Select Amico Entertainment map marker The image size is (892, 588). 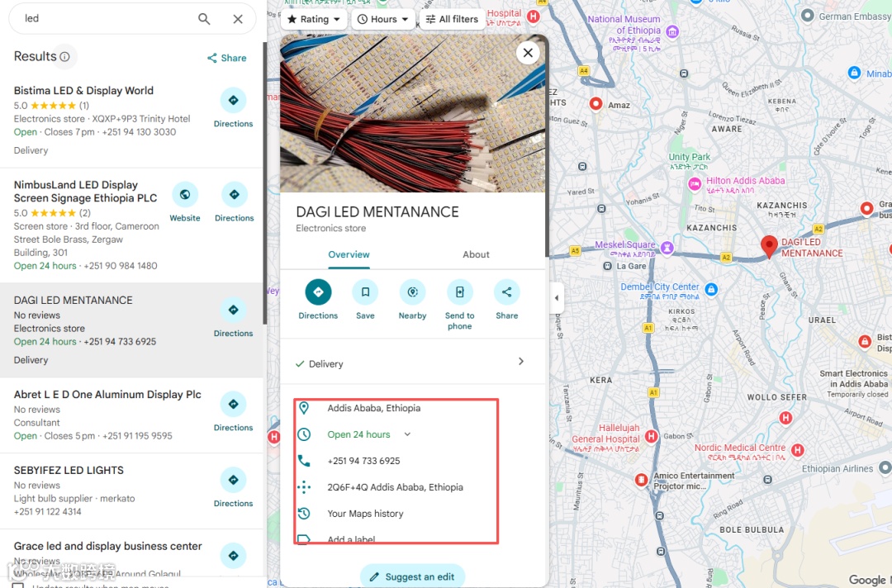(x=641, y=480)
